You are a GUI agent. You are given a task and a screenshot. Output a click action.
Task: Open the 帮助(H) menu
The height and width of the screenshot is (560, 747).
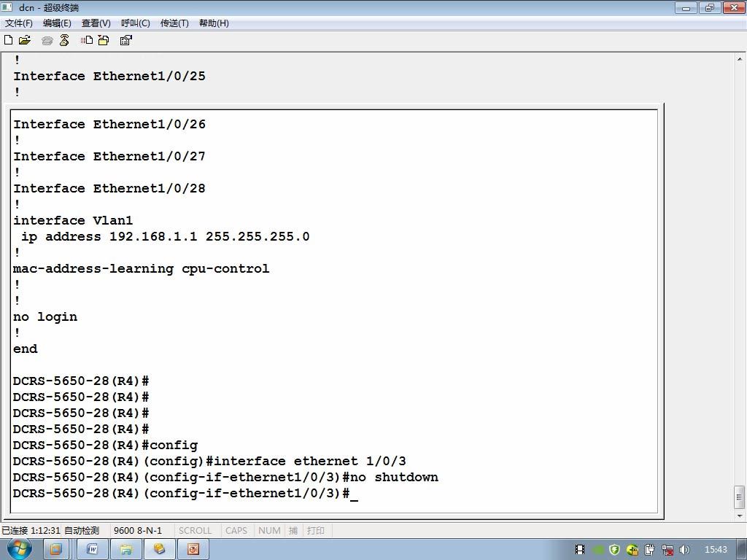tap(214, 23)
